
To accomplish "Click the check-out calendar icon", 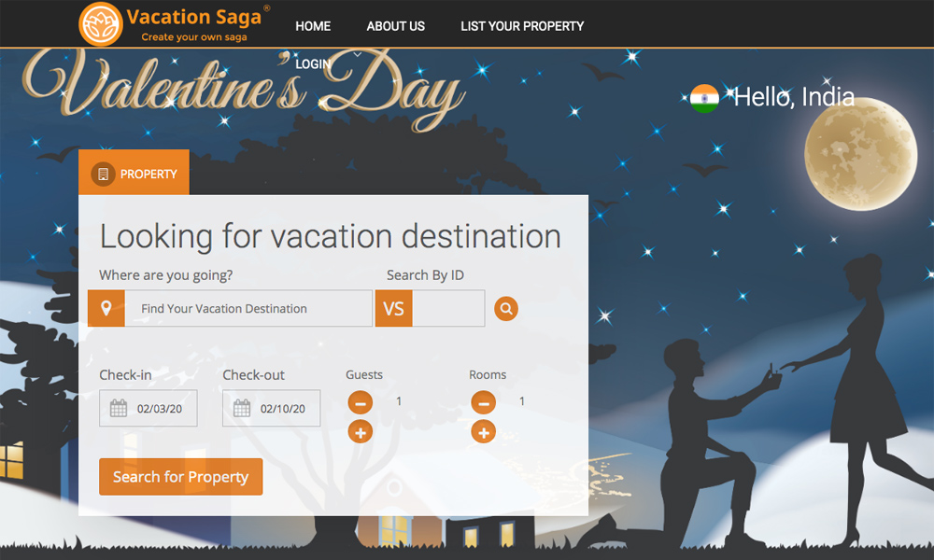I will (x=242, y=408).
